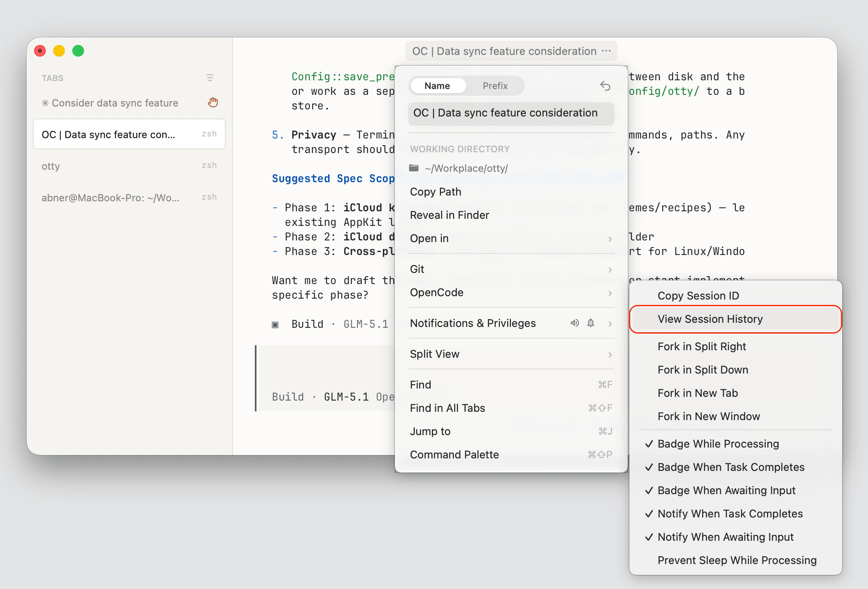The image size is (868, 589).
Task: Select the abner@MacBook-Pro tab
Action: pyautogui.click(x=129, y=198)
